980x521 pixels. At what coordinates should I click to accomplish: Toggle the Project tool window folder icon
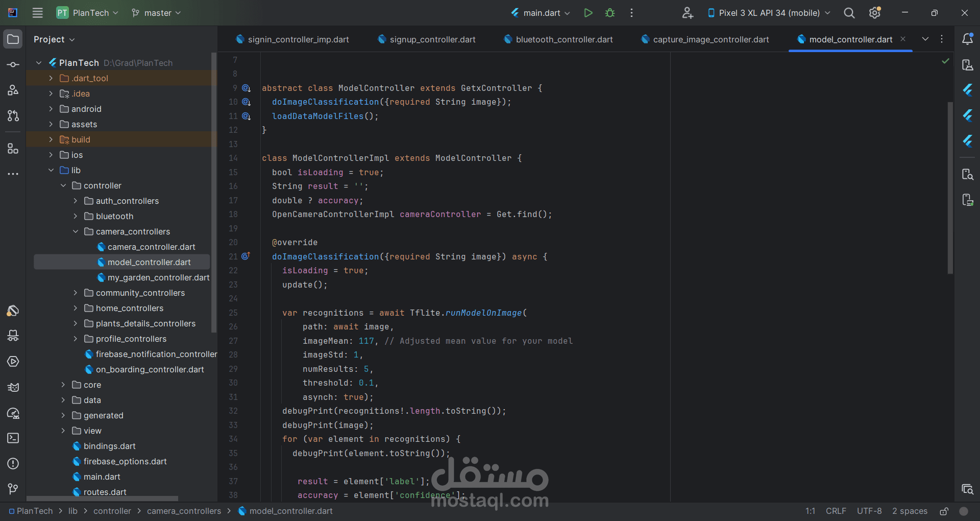pyautogui.click(x=13, y=39)
